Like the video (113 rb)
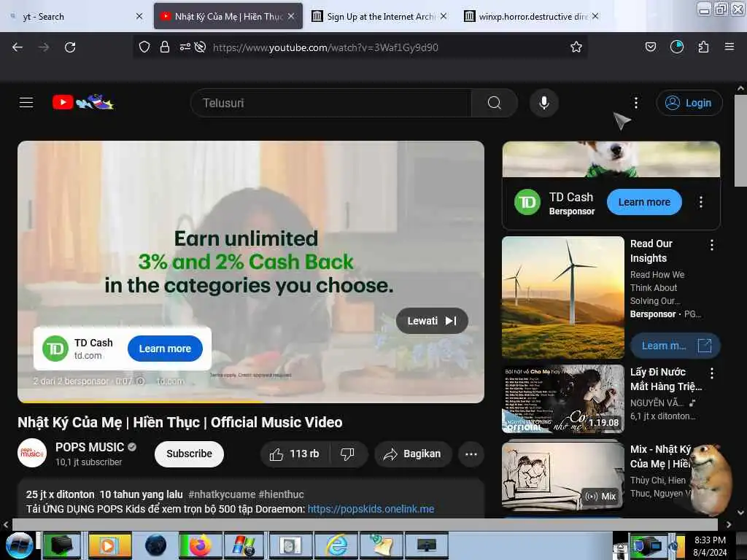747x560 pixels. point(295,454)
